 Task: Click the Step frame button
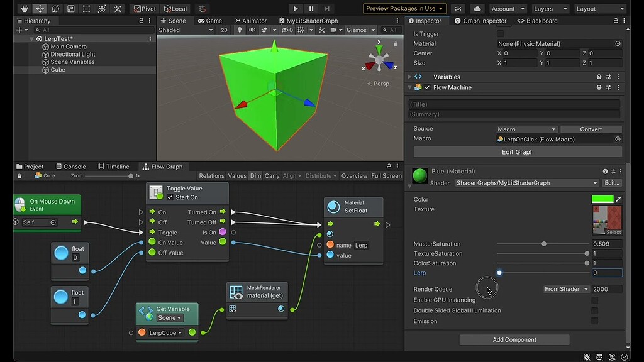pos(327,9)
